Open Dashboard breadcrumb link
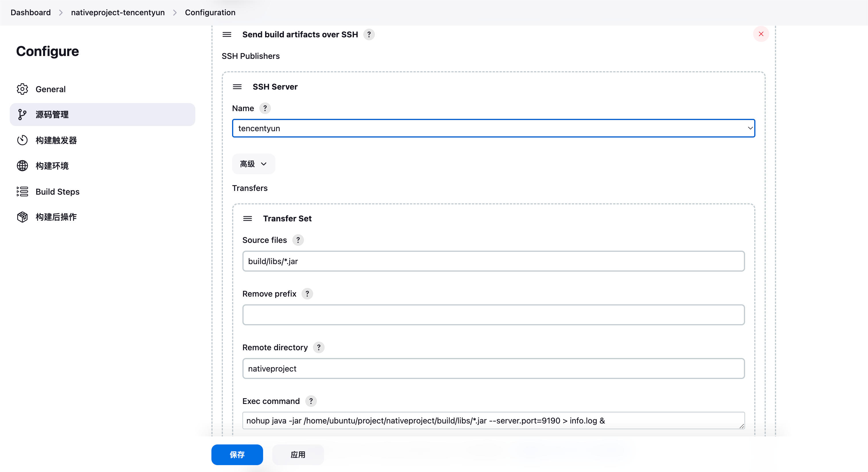868x472 pixels. (31, 12)
